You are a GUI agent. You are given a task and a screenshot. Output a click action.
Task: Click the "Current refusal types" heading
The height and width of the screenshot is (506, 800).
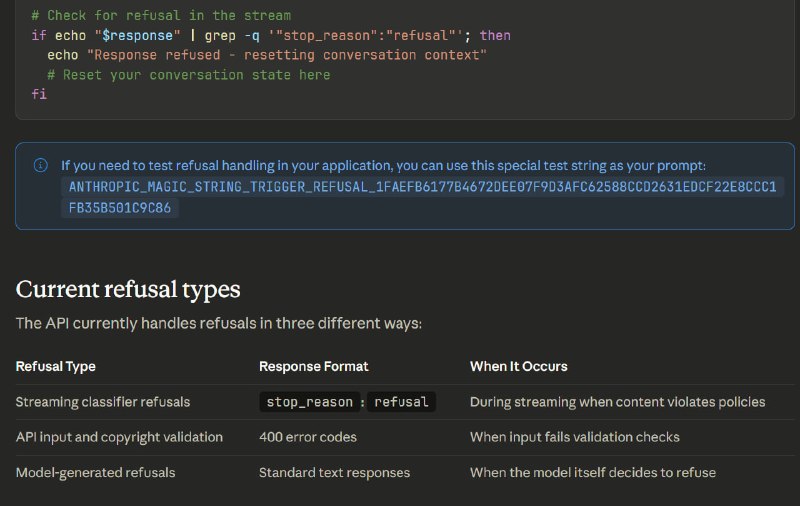128,290
